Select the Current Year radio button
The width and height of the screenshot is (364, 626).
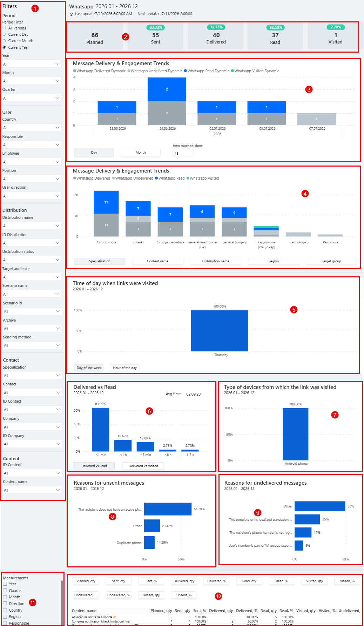pyautogui.click(x=4, y=47)
